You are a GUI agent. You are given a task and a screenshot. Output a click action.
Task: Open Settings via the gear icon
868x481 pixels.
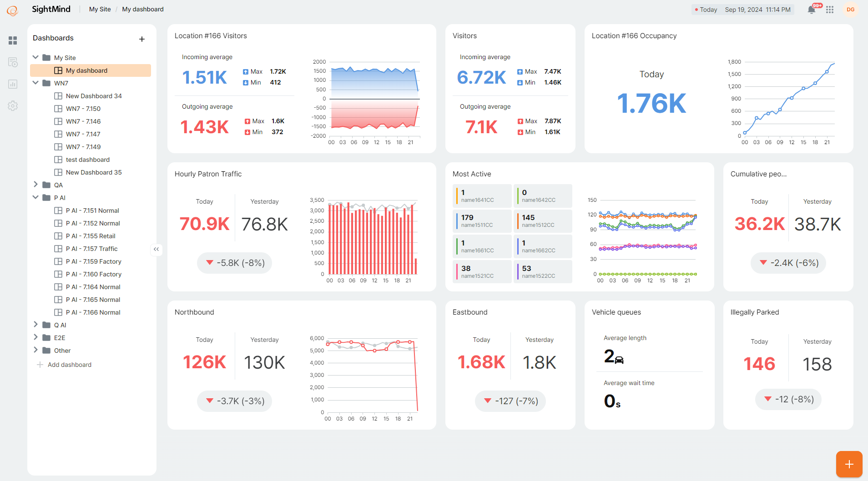(x=13, y=105)
